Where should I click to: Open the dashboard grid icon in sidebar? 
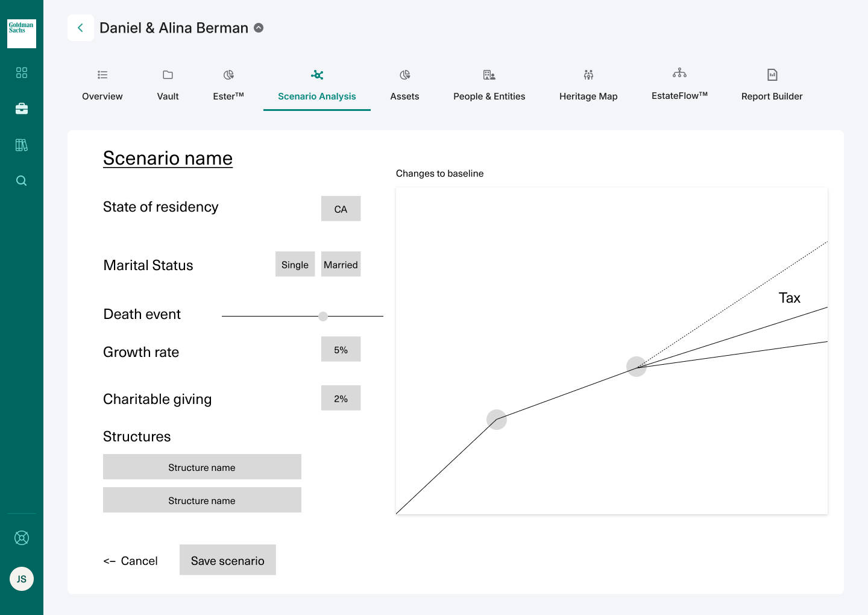(22, 73)
